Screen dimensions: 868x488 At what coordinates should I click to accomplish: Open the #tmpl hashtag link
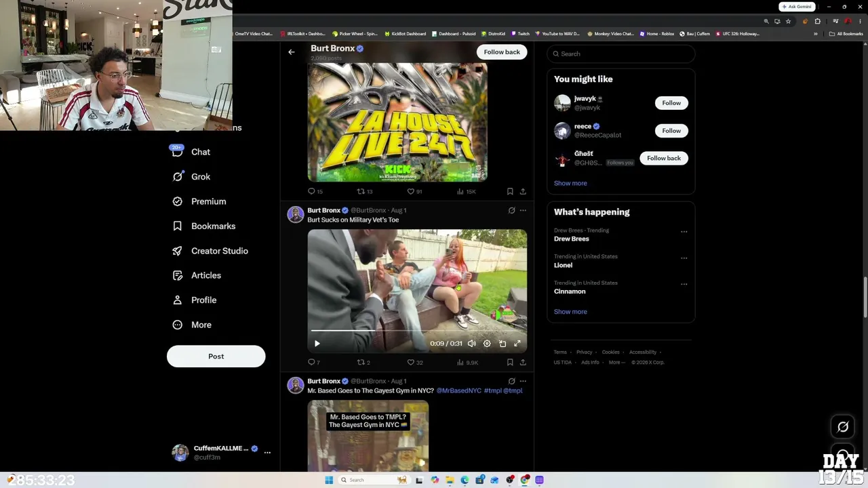(x=492, y=391)
